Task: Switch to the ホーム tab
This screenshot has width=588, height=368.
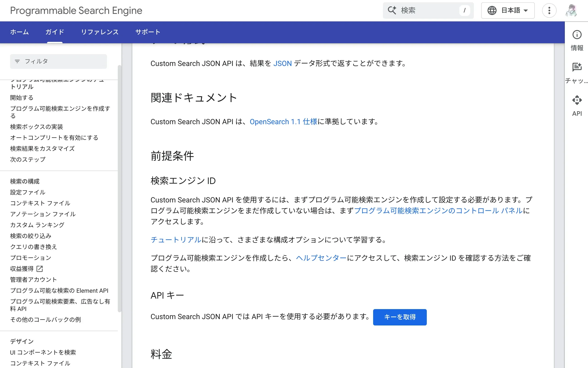Action: pos(20,32)
